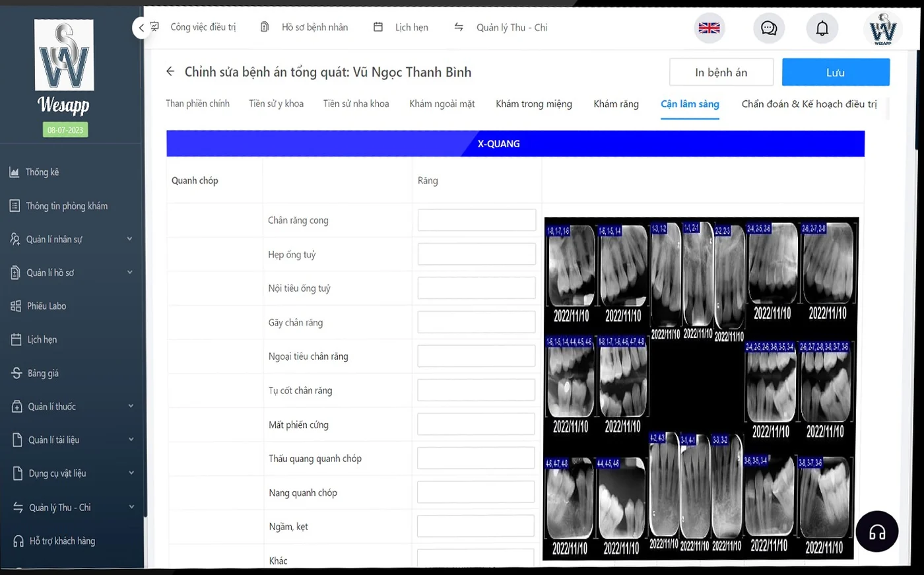924x575 pixels.
Task: Open Phiếu Labo in the sidebar
Action: pos(47,306)
